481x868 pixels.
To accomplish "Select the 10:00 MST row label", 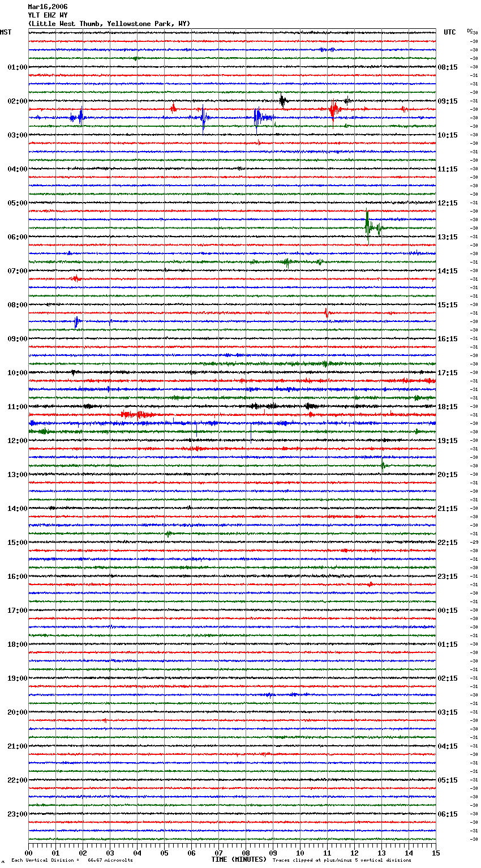I will (x=17, y=373).
